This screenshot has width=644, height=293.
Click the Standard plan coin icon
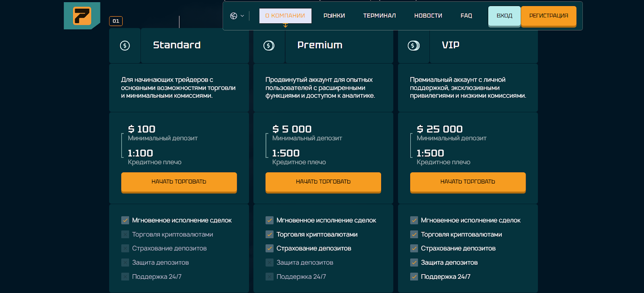[x=125, y=45]
